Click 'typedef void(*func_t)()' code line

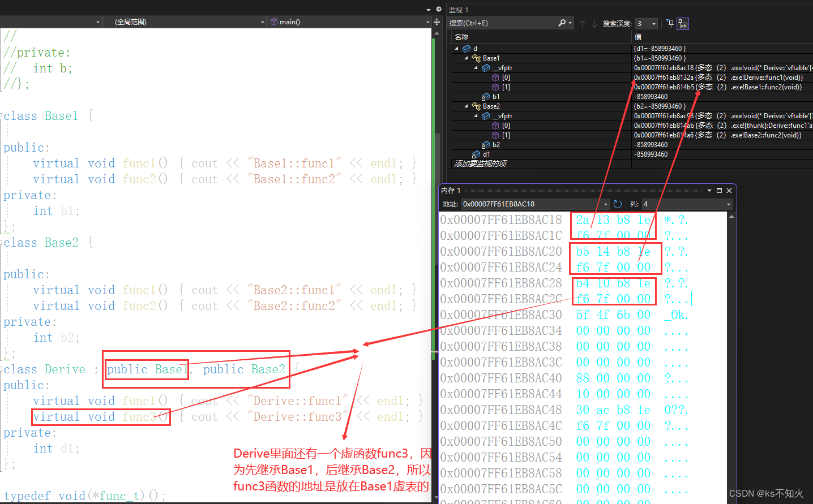pos(84,496)
